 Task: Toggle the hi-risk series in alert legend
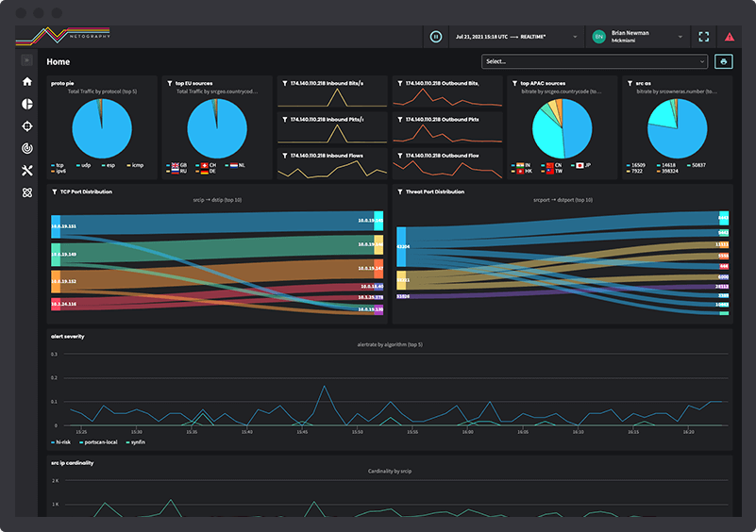pyautogui.click(x=60, y=441)
